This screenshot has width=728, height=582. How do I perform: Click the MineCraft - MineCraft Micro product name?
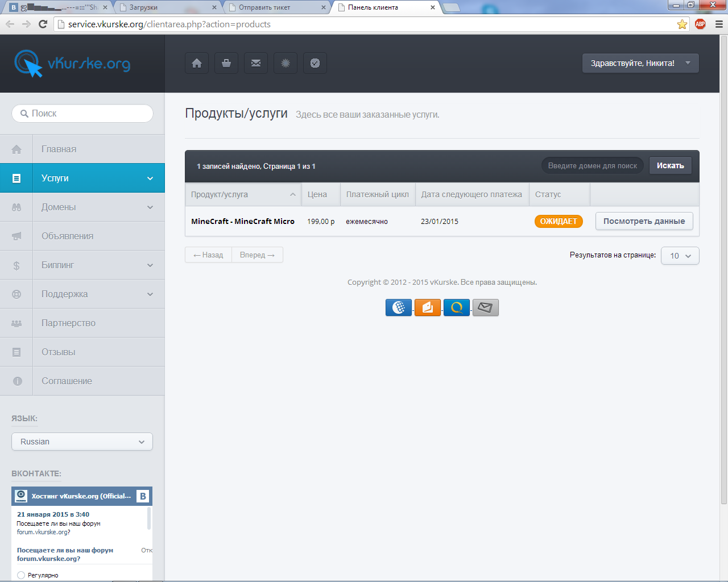243,221
